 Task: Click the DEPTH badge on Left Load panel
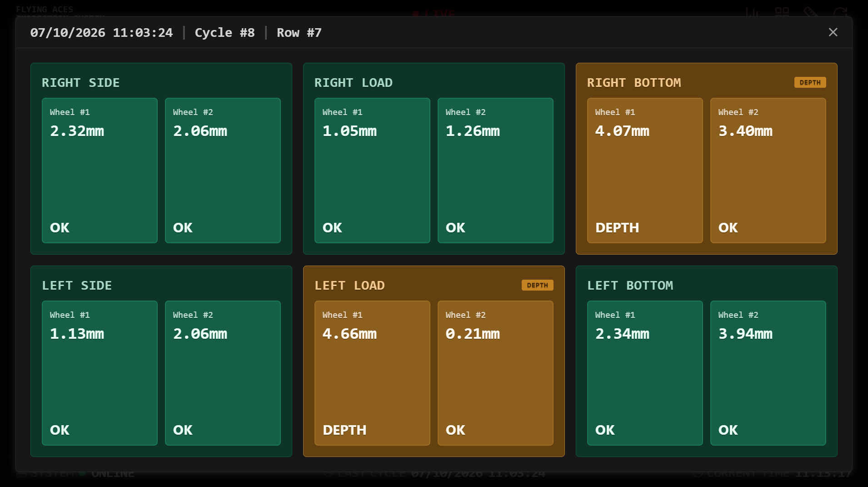537,285
